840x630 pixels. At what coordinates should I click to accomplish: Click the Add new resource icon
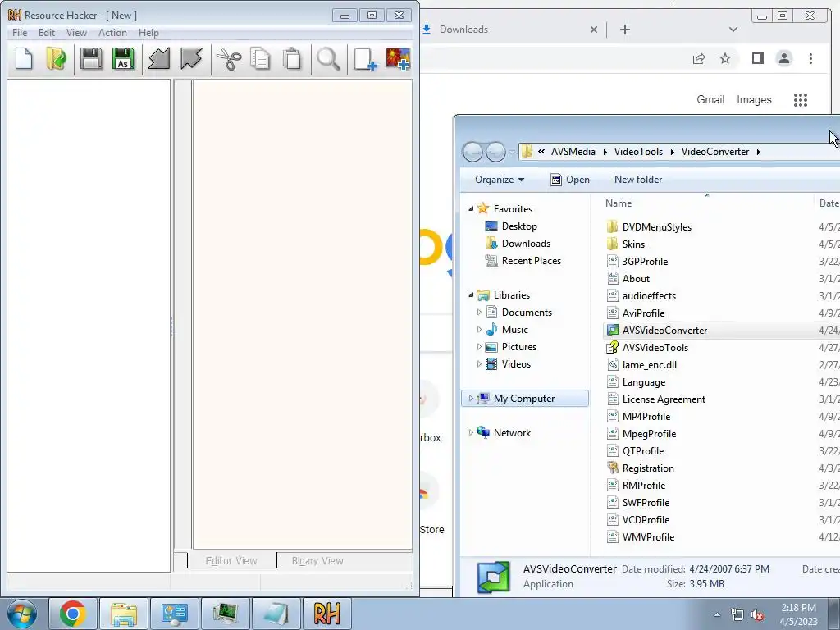365,58
